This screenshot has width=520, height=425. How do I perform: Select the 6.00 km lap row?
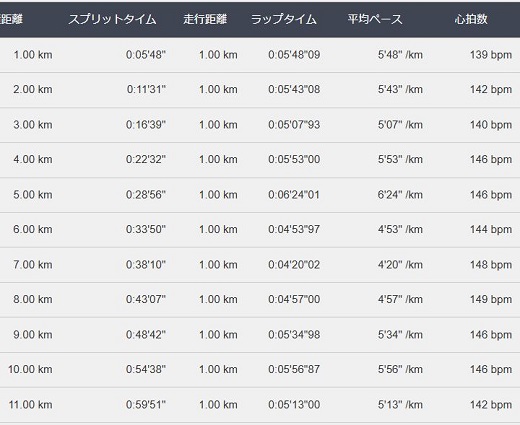(x=260, y=229)
